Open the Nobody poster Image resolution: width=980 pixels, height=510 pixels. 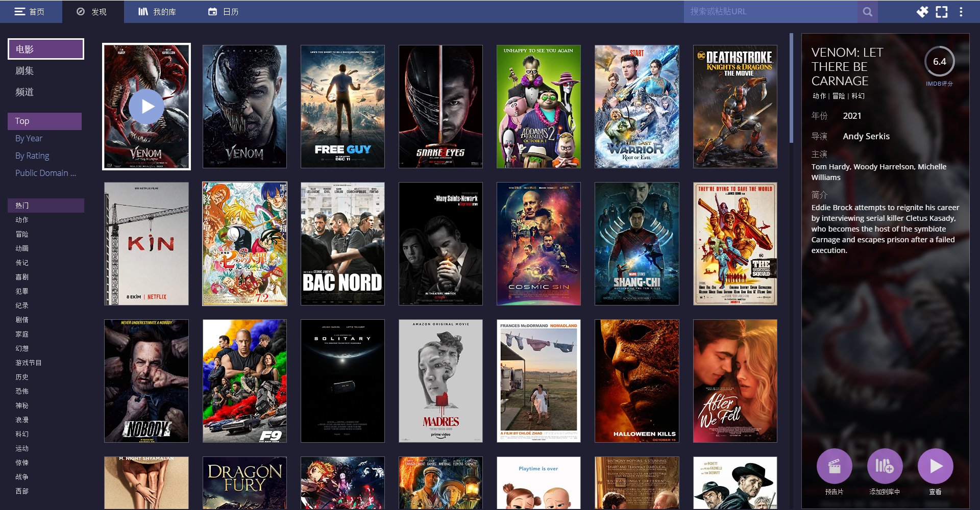click(x=146, y=381)
